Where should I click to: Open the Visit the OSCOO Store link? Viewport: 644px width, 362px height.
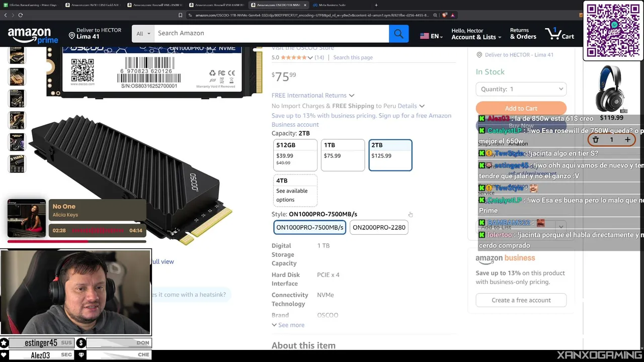(303, 48)
